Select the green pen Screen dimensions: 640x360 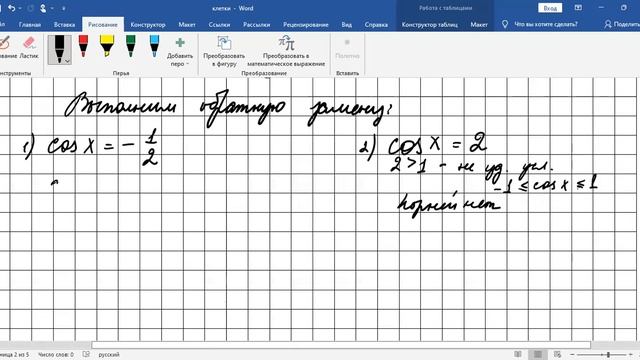[x=131, y=46]
